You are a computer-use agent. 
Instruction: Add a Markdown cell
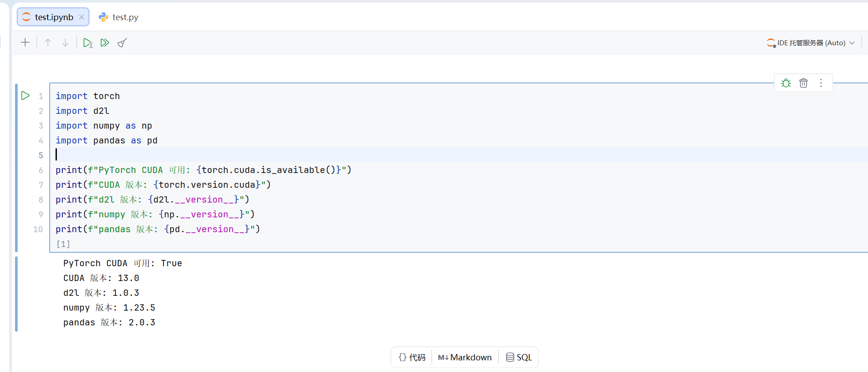pos(465,357)
